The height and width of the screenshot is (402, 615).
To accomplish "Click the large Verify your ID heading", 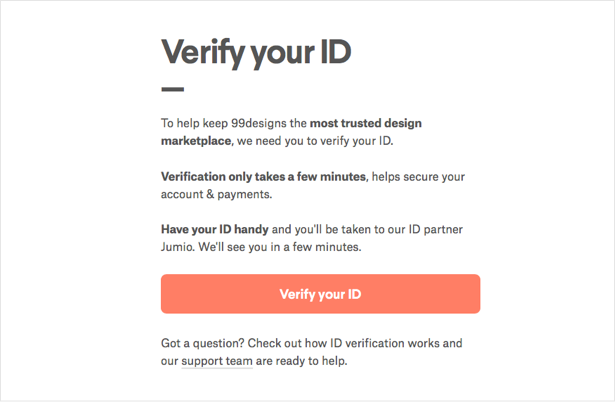I will (x=256, y=51).
